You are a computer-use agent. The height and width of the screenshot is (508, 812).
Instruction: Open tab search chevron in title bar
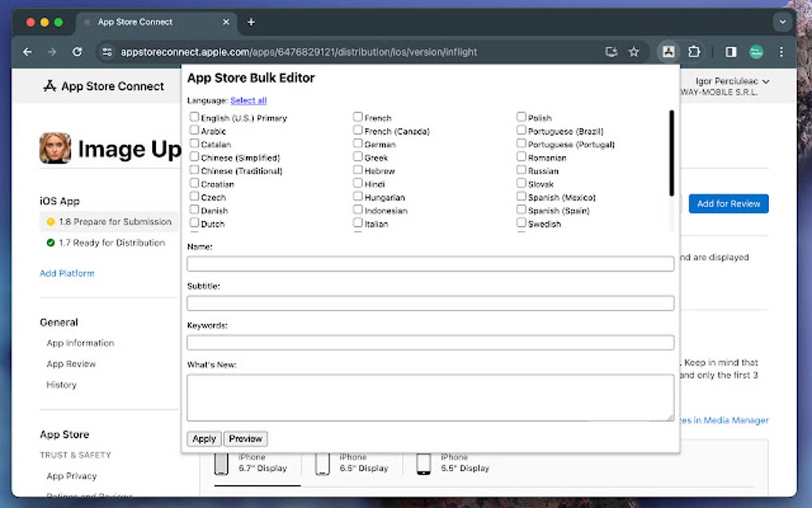(783, 21)
